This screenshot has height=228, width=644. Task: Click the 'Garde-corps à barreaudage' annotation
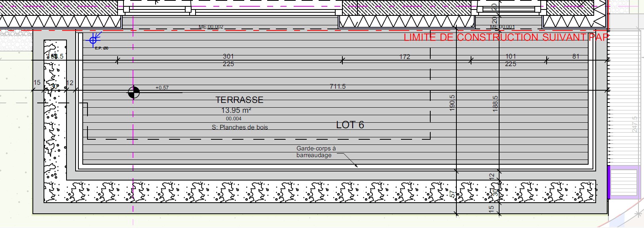315,152
